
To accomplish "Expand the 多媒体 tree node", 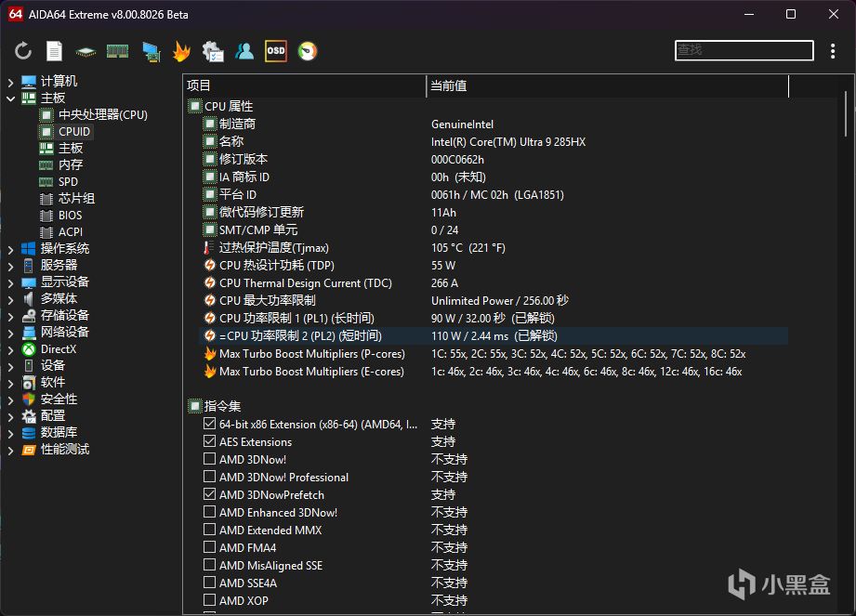I will point(10,299).
